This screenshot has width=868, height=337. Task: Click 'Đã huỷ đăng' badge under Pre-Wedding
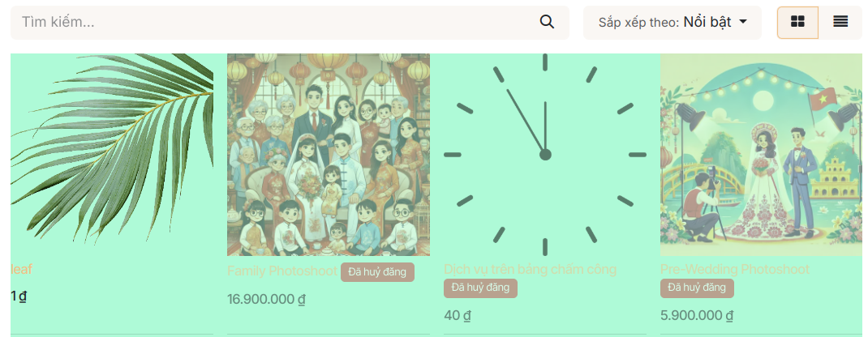click(697, 288)
